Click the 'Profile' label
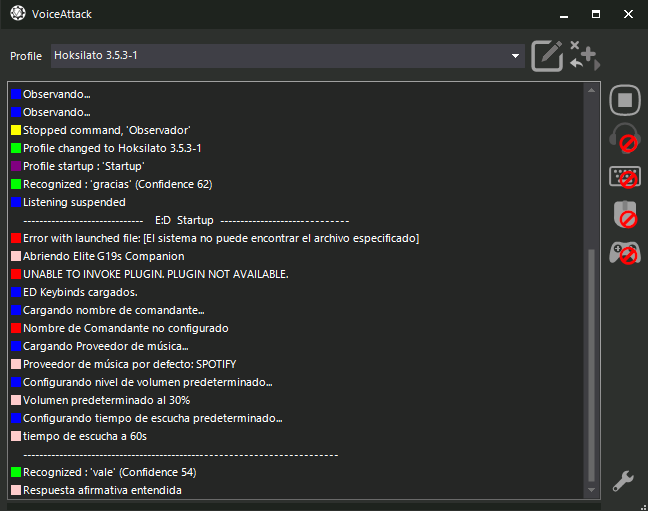Viewport: 648px width, 511px height. (x=26, y=56)
